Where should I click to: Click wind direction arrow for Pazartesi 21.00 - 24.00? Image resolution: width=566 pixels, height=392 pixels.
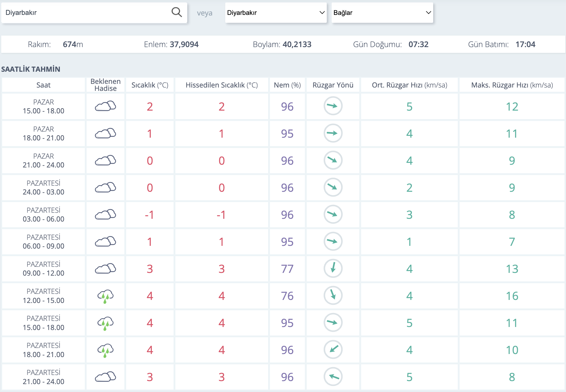click(333, 377)
